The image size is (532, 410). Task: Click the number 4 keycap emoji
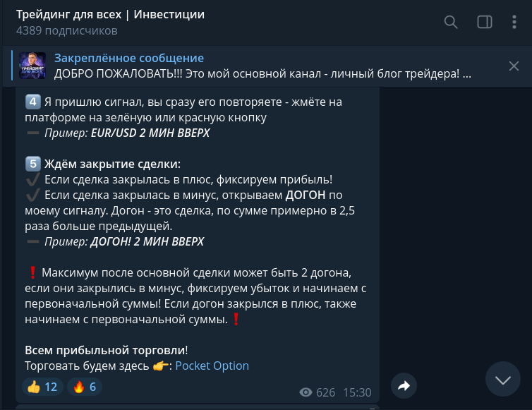pos(32,102)
